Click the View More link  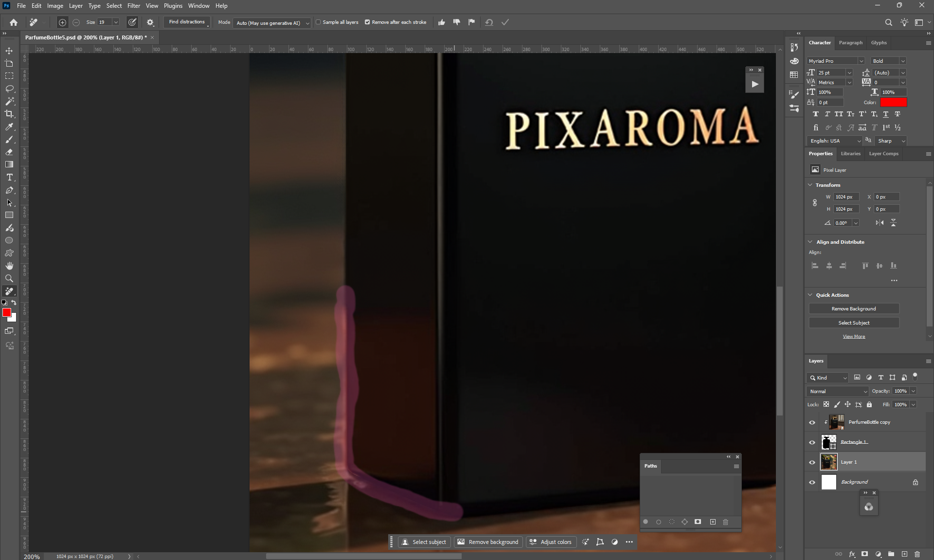[854, 336]
